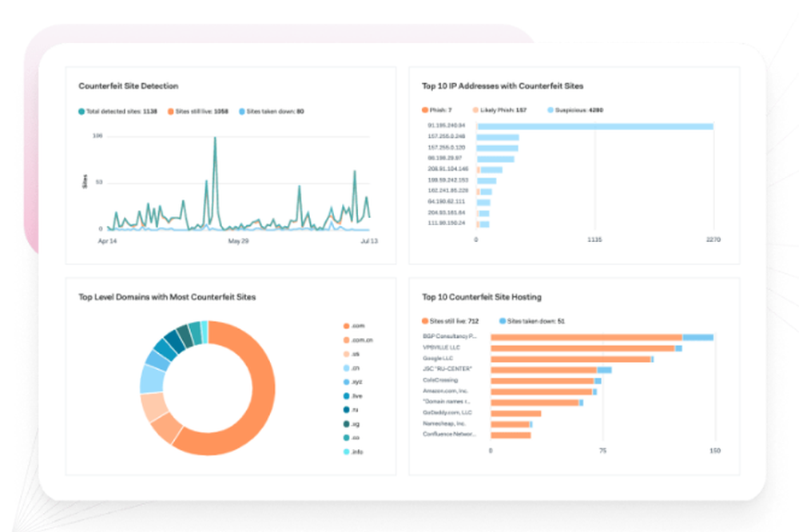Click the 157.255.0.120 IP address label
The width and height of the screenshot is (799, 532).
pos(447,147)
